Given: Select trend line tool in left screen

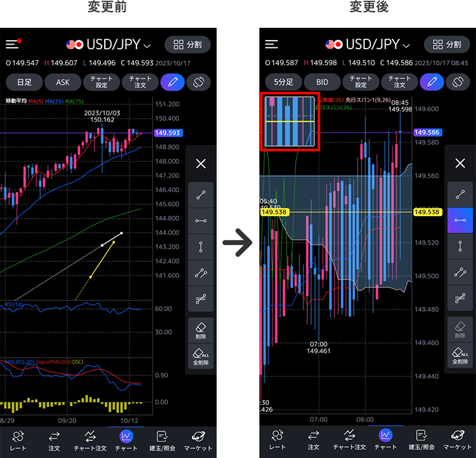Looking at the screenshot, I should tap(200, 195).
